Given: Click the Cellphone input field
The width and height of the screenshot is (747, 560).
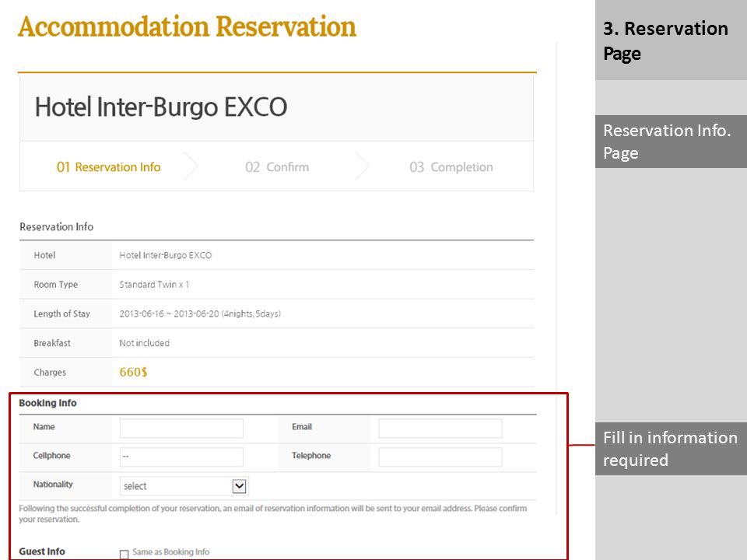Looking at the screenshot, I should [x=181, y=457].
